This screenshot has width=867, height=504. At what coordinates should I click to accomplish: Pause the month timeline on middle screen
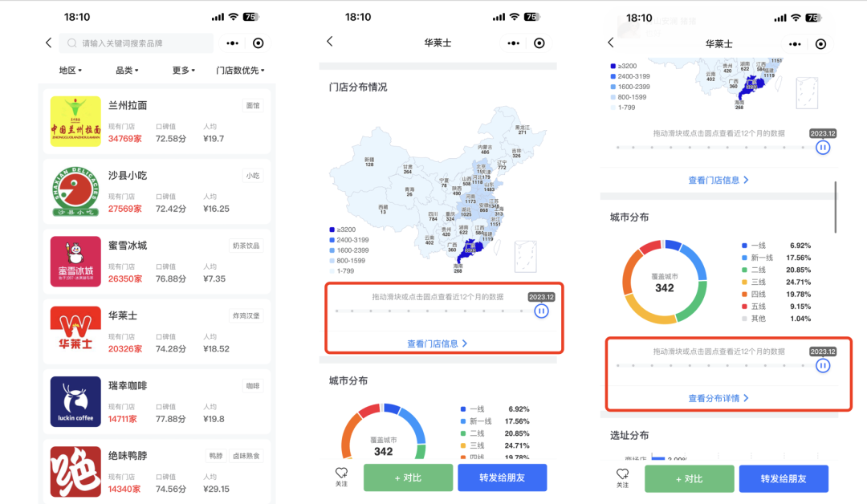541,311
